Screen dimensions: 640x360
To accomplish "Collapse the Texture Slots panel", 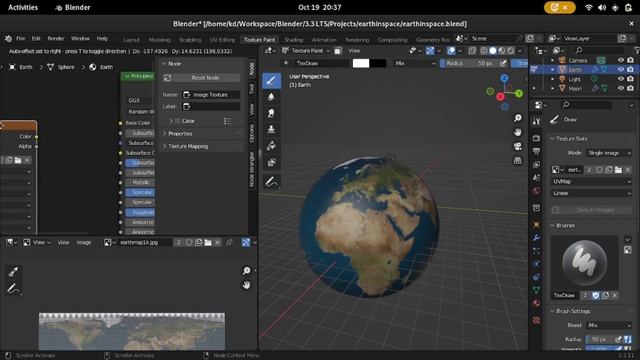I will click(571, 139).
